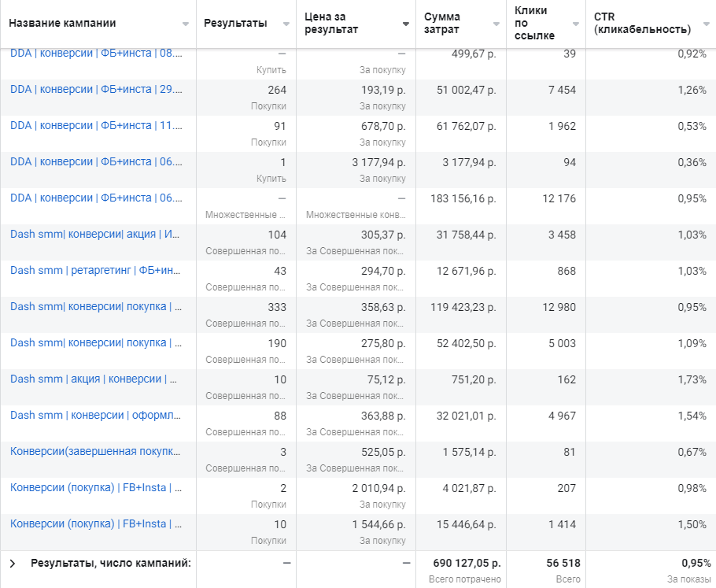Click the 183 156,16 р. spend cell
Viewport: 716px width, 588px height.
[x=463, y=198]
